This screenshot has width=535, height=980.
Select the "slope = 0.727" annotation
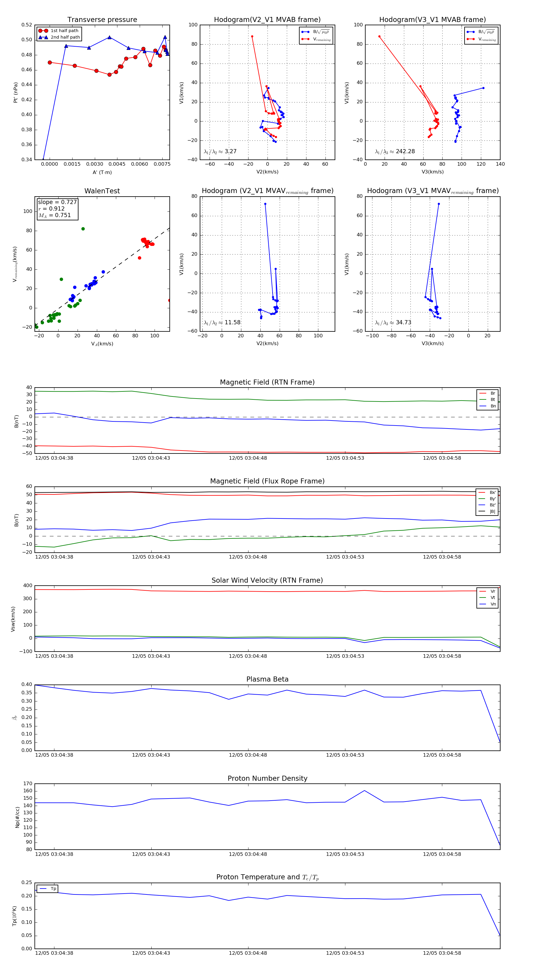click(x=57, y=202)
